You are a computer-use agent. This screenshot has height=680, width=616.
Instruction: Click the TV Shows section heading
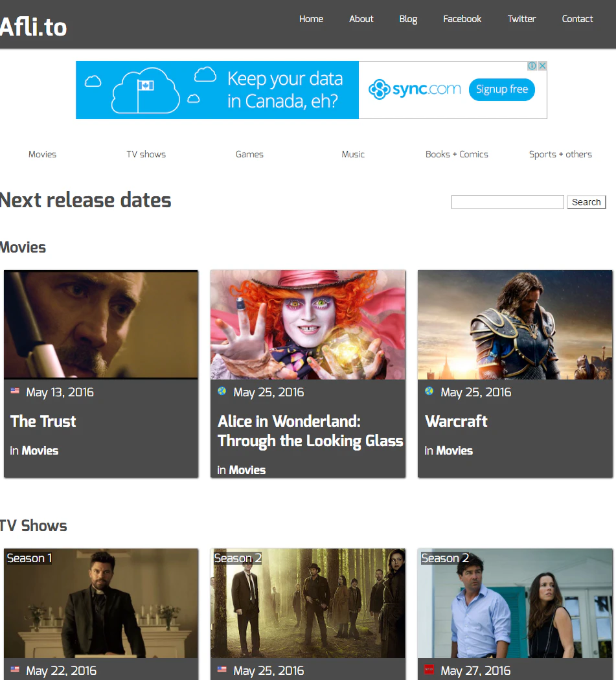click(34, 526)
